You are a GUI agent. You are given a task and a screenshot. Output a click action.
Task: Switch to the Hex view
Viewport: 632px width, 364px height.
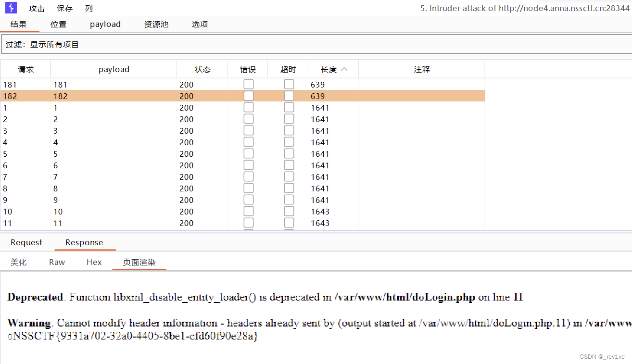[x=94, y=262]
